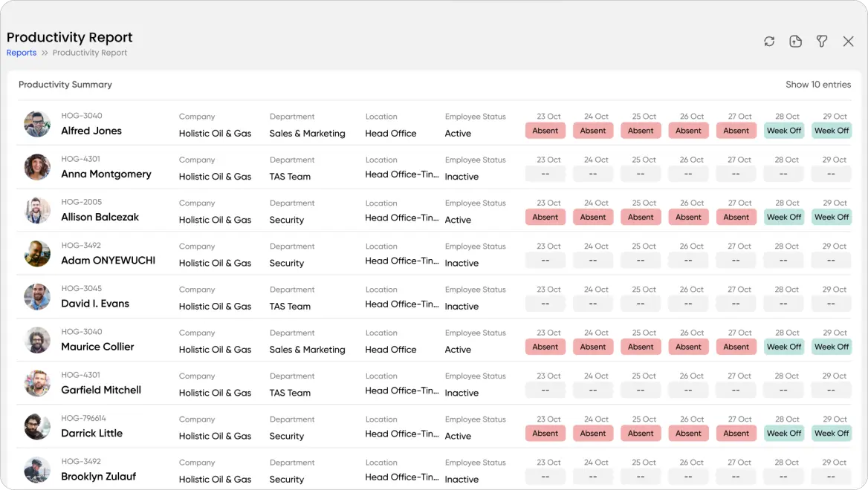Click Garfield Mitchell's profile photo
The image size is (868, 490).
click(37, 384)
